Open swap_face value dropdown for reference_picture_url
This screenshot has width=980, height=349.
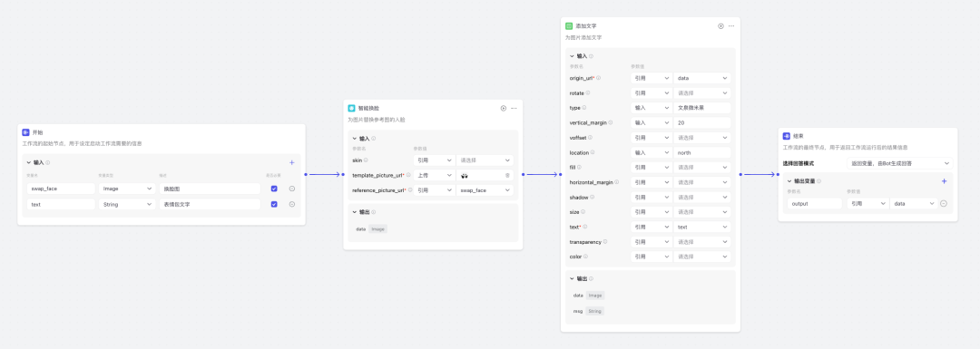(x=485, y=190)
